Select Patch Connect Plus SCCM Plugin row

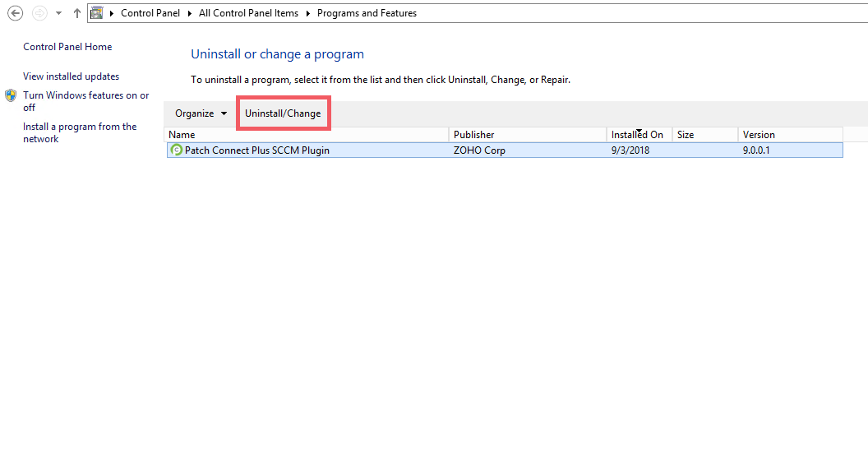505,150
